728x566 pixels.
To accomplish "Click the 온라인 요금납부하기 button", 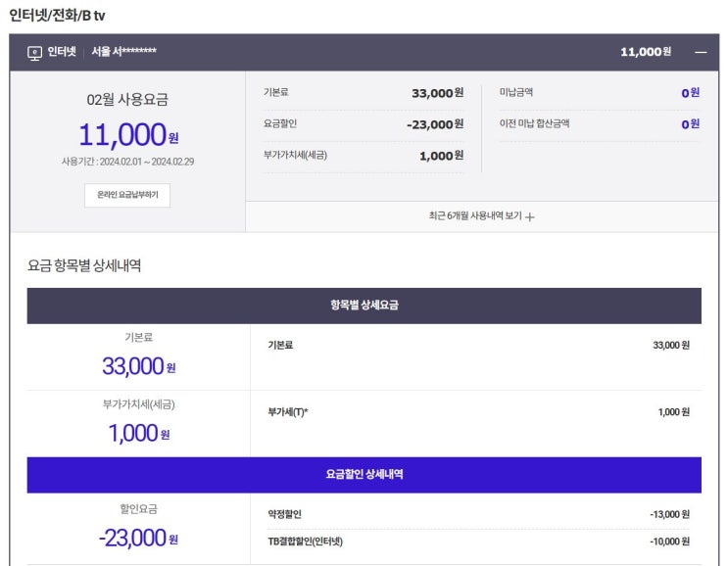I will [x=127, y=195].
